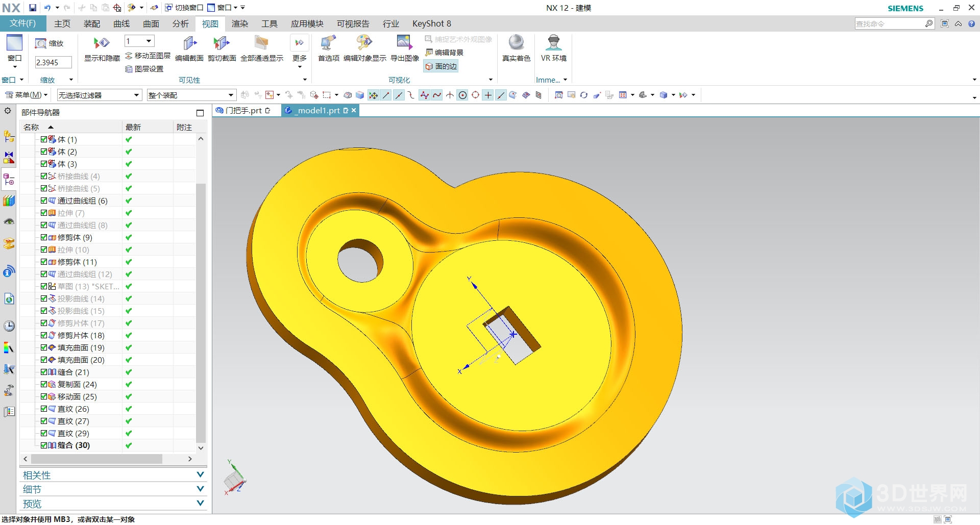980x525 pixels.
Task: Click the sidebar settings gear icon
Action: (8, 111)
